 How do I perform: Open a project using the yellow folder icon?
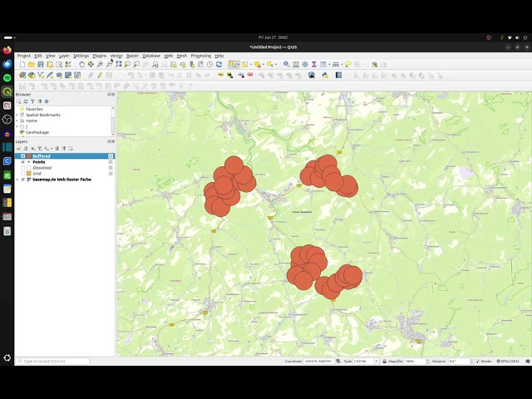[32, 65]
